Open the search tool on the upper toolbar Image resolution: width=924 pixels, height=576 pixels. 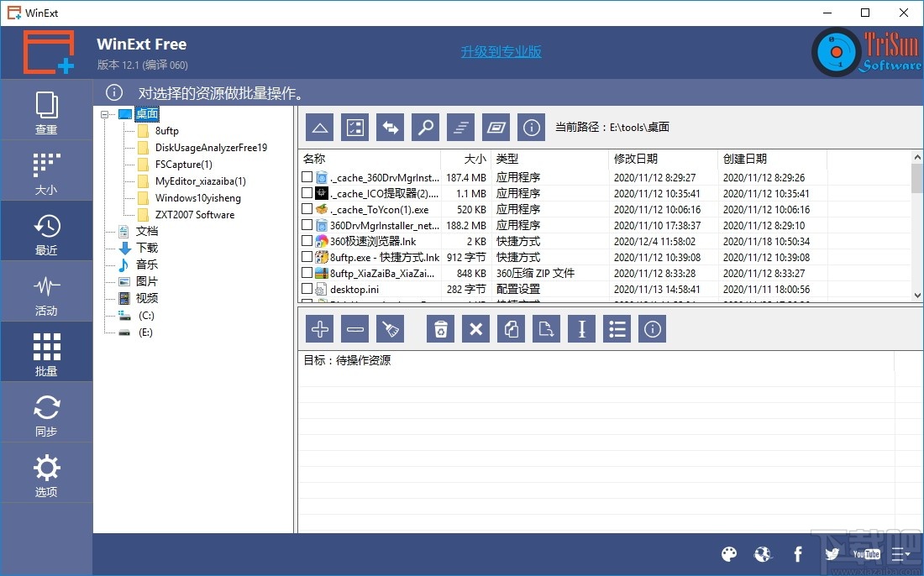[x=425, y=127]
